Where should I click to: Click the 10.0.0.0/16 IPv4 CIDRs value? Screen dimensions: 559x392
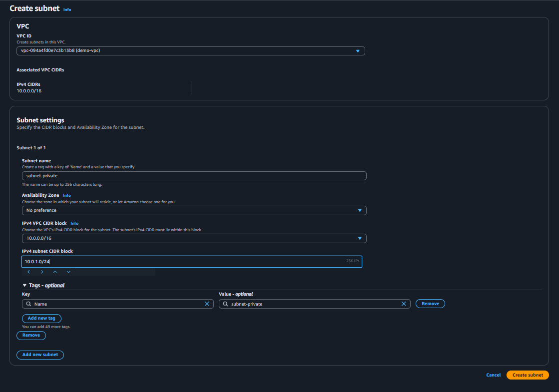29,91
